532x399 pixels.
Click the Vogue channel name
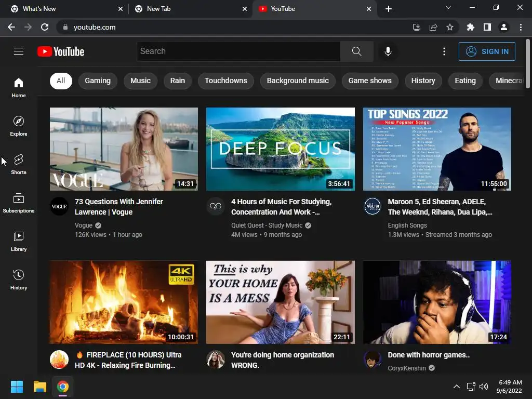tap(84, 225)
